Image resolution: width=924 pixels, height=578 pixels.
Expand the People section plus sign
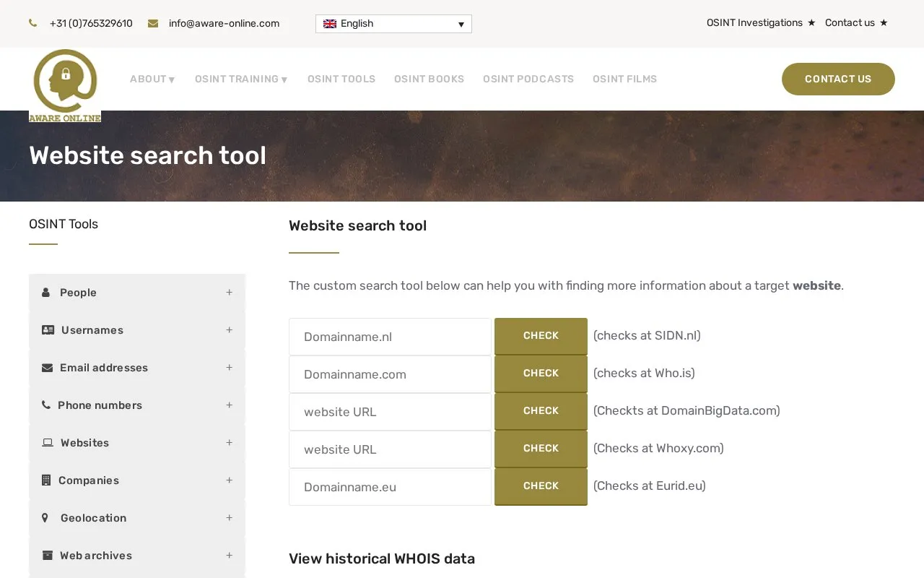(229, 293)
